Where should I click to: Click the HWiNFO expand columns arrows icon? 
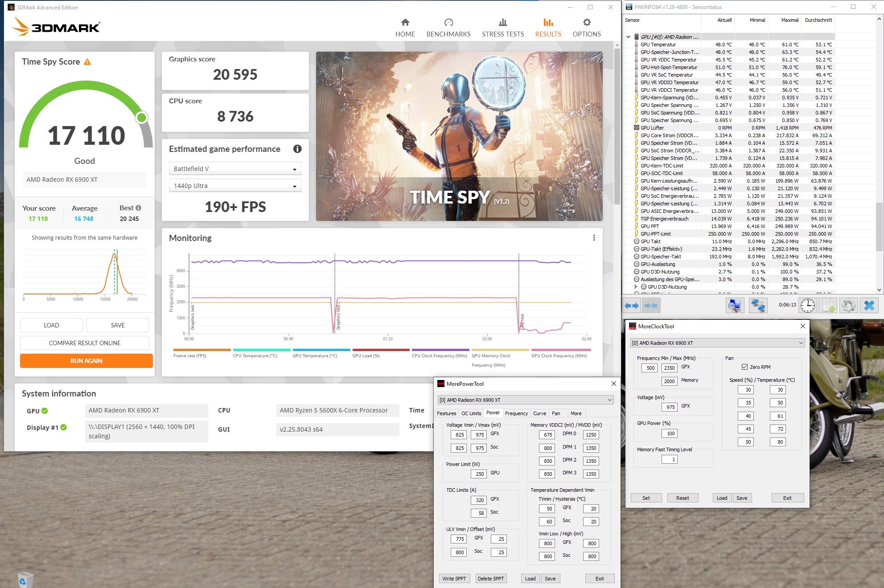(632, 306)
